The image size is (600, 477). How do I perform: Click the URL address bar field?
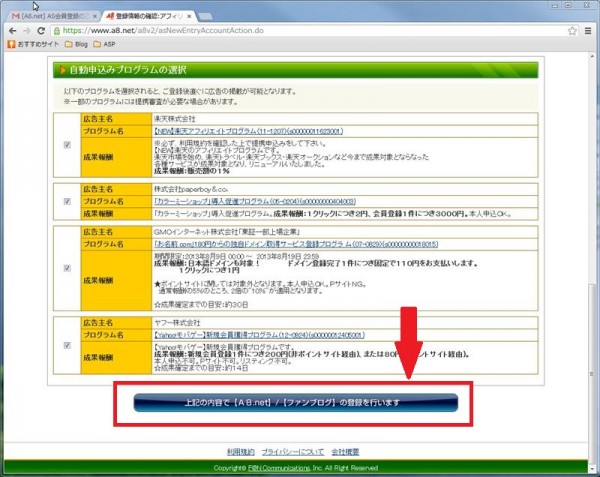click(x=300, y=31)
